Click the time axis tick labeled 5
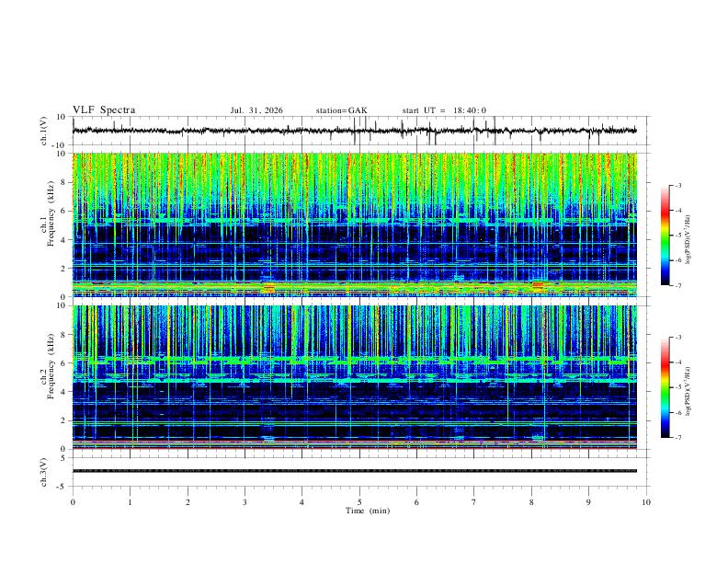 [x=359, y=502]
